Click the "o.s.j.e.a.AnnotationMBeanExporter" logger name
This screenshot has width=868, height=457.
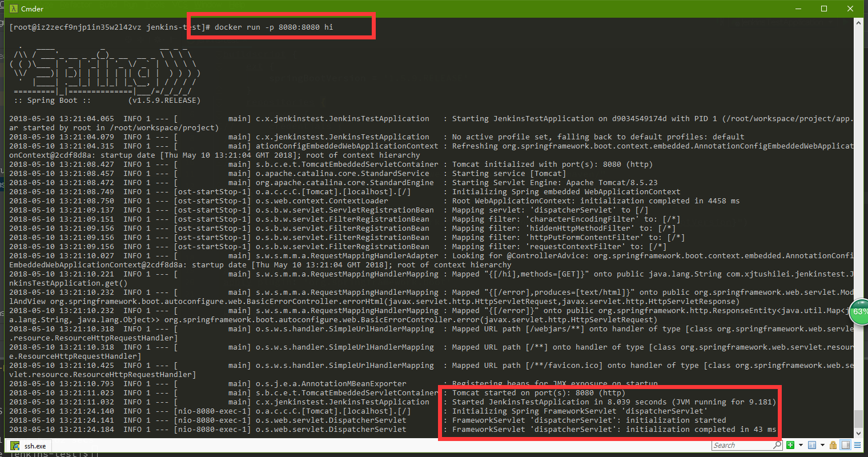pyautogui.click(x=331, y=383)
